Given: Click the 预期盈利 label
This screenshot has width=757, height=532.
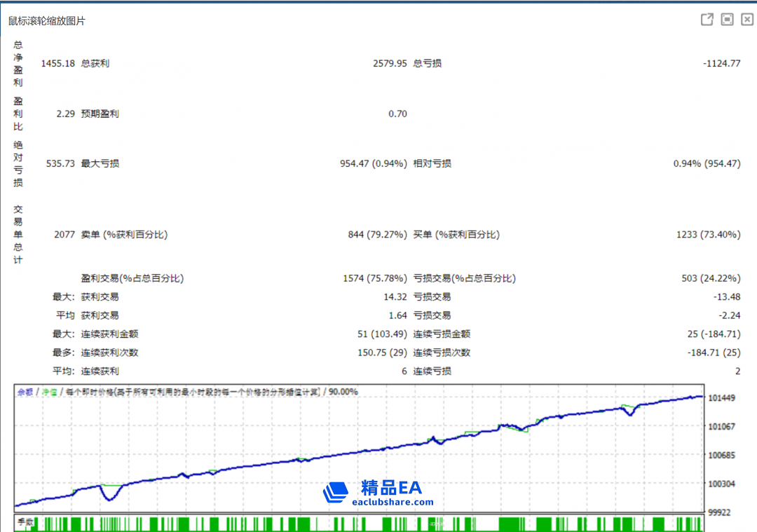Looking at the screenshot, I should tap(100, 114).
